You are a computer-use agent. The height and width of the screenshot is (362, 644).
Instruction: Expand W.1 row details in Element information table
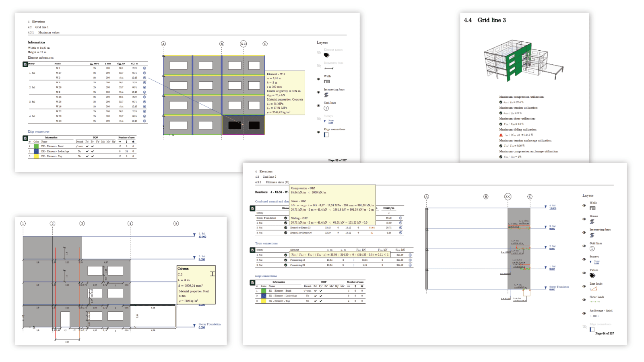pos(144,68)
